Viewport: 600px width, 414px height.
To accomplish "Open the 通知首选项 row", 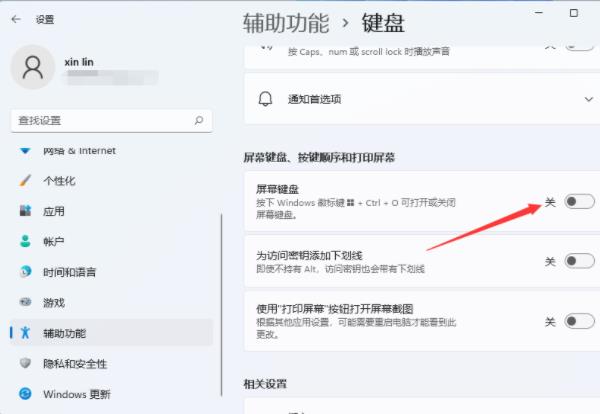I will click(422, 99).
